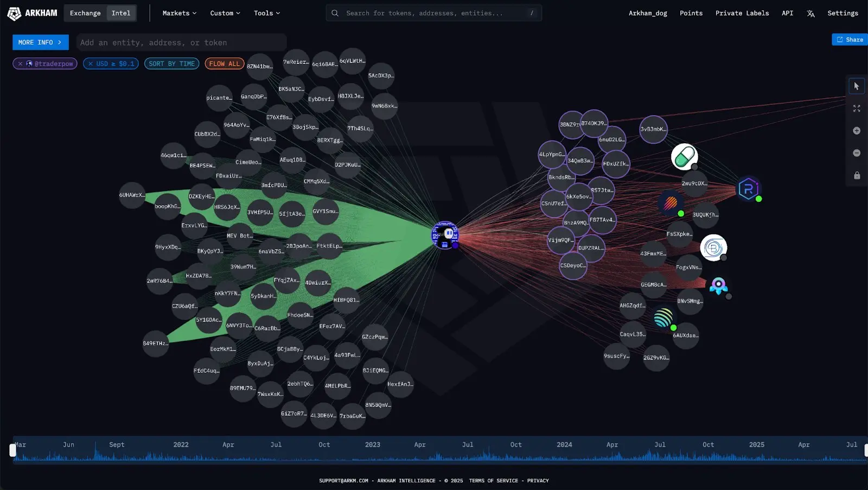Image resolution: width=868 pixels, height=490 pixels.
Task: Select the 5AcDX3p node
Action: pos(381,76)
